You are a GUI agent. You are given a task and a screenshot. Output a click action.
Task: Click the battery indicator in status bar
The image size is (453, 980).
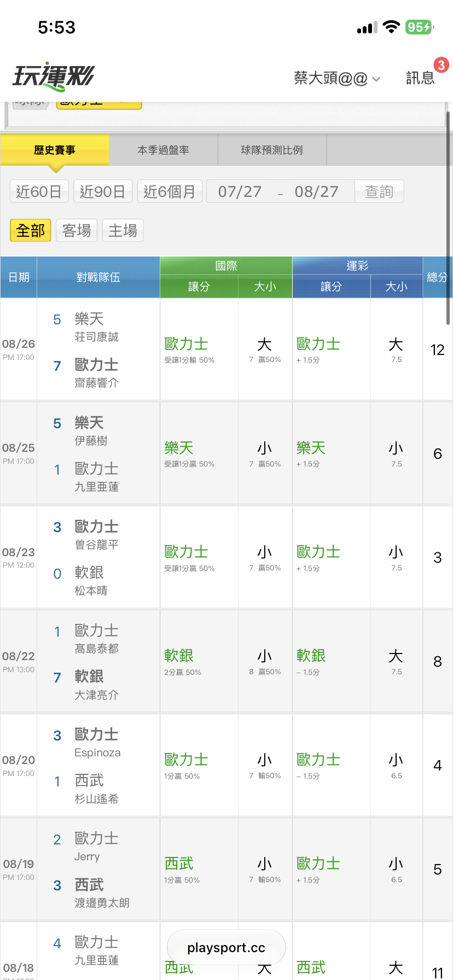point(420,27)
